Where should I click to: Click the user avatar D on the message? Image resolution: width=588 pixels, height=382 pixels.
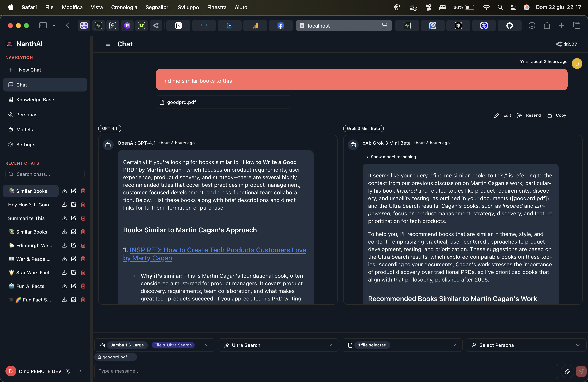577,63
